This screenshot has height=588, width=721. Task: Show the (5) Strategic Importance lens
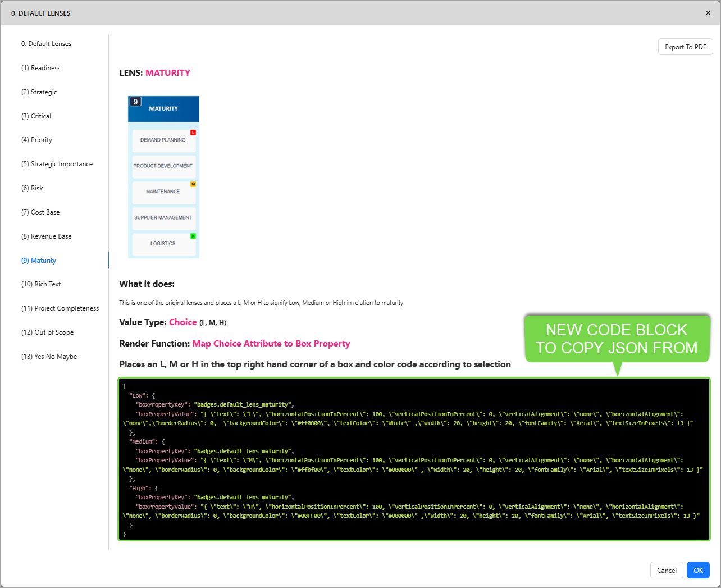[x=57, y=164]
